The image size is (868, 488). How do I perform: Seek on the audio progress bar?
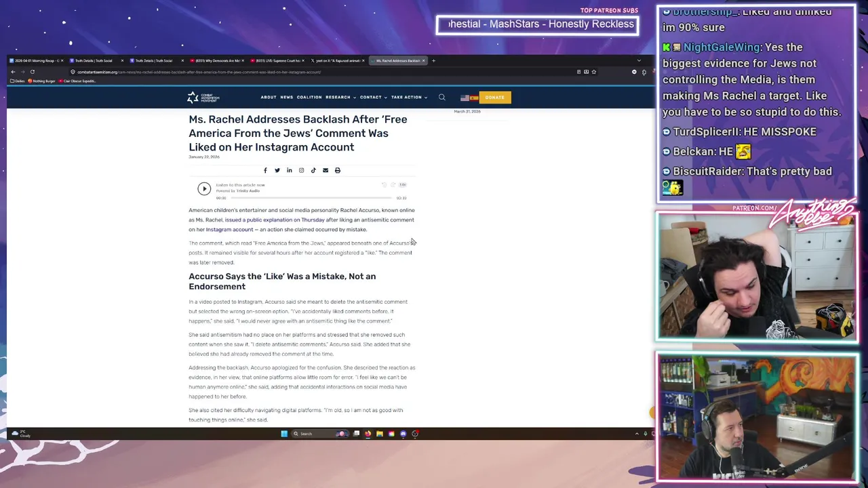311,198
